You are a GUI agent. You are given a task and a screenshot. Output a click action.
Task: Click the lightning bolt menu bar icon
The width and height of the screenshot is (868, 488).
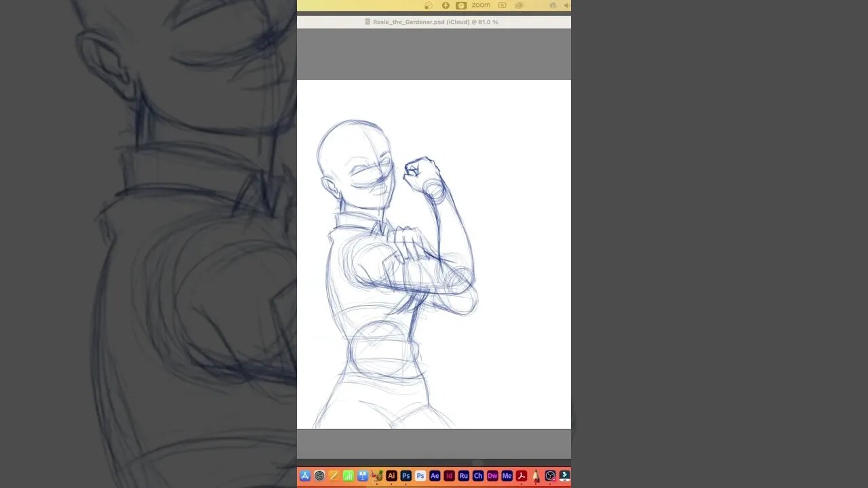tap(446, 5)
